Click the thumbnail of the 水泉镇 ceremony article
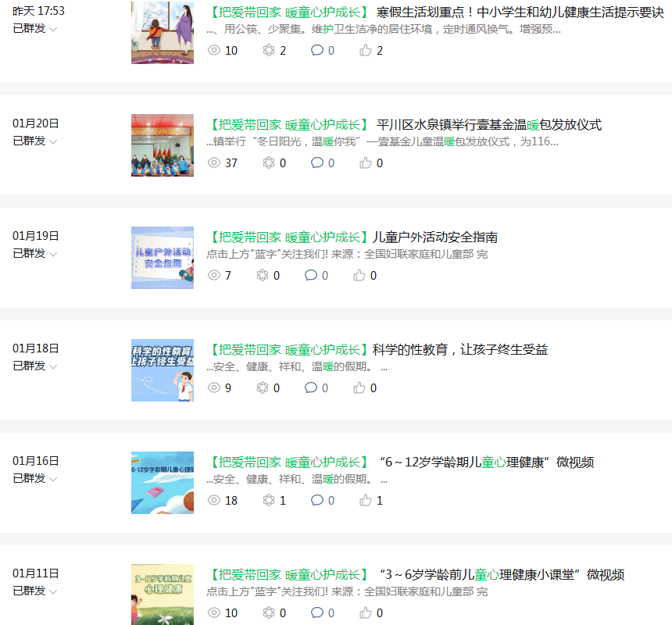Image resolution: width=672 pixels, height=625 pixels. pyautogui.click(x=163, y=145)
